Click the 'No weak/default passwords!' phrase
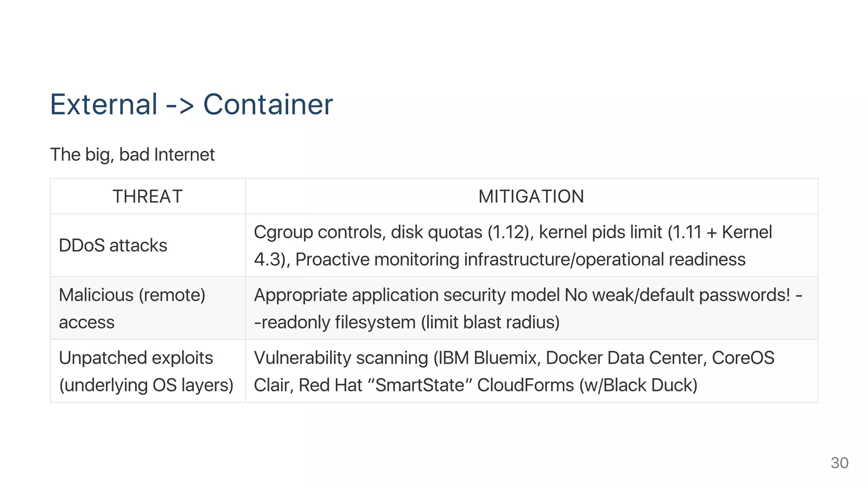Screen dimensions: 868x488 click(677, 295)
